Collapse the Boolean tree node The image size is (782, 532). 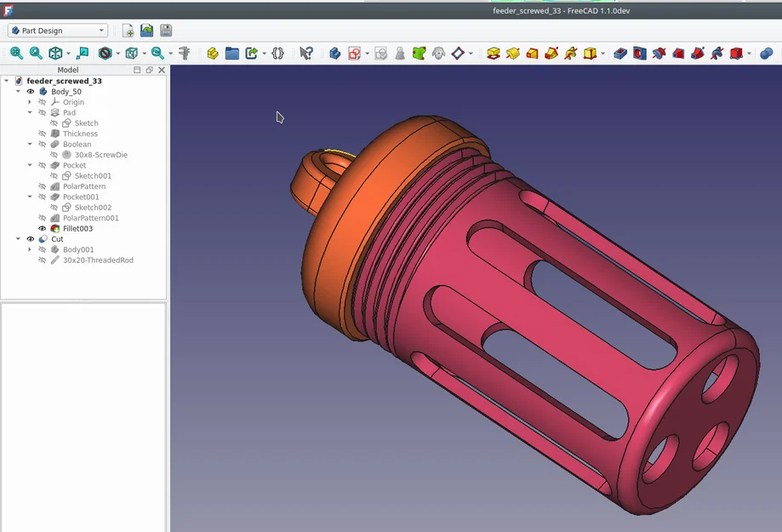(30, 144)
